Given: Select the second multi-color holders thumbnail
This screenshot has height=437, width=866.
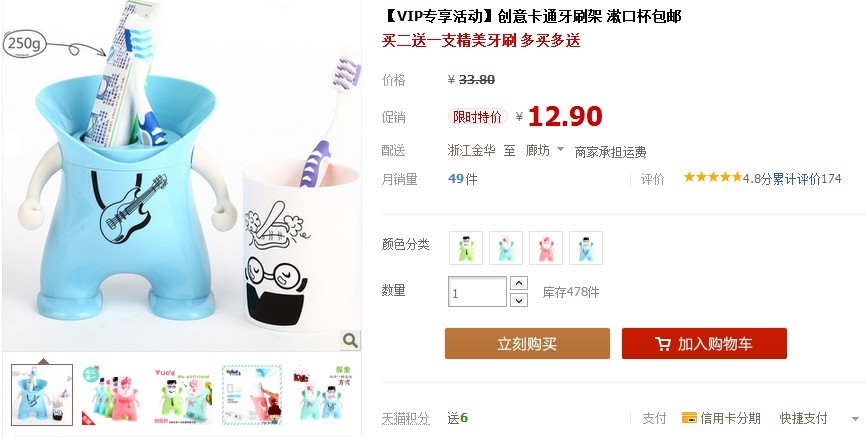Looking at the screenshot, I should (112, 394).
